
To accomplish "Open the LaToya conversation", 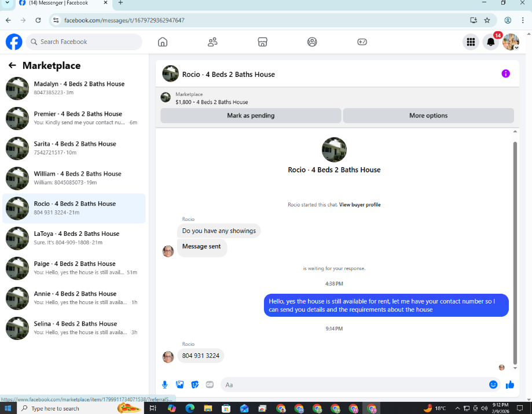I will [x=74, y=238].
